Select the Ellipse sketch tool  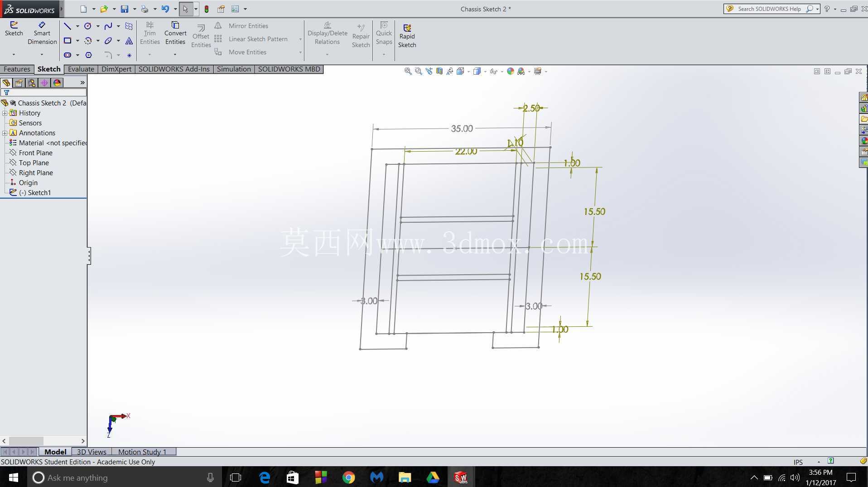pyautogui.click(x=108, y=41)
